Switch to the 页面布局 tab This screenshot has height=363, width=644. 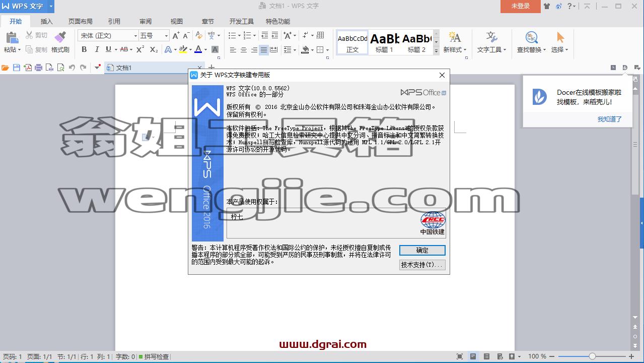point(81,21)
